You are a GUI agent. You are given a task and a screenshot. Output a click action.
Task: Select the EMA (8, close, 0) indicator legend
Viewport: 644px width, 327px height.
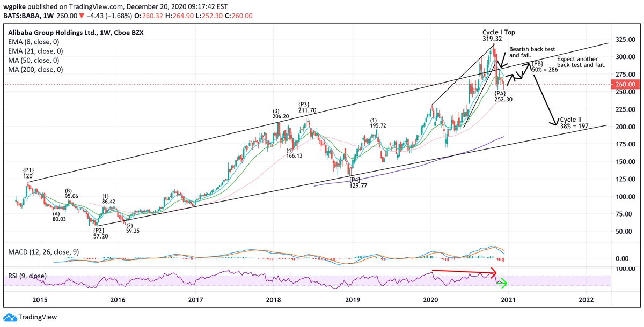33,41
